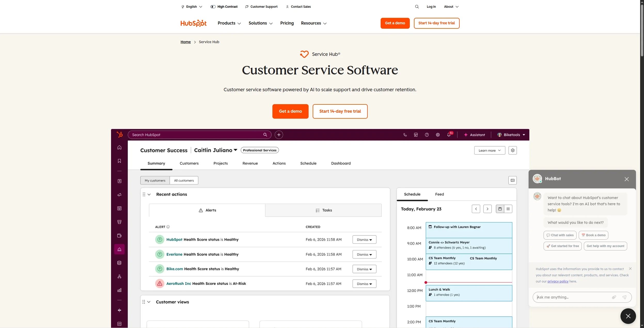
Task: Switch schedule to list view
Action: pyautogui.click(x=508, y=209)
